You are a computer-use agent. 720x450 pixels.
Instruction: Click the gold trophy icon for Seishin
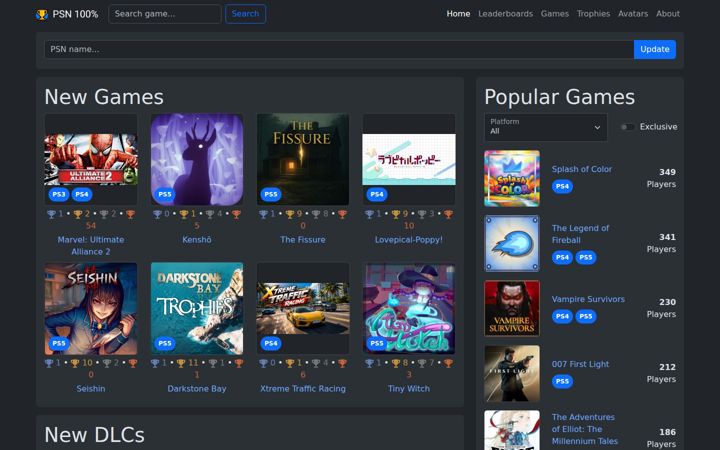coord(75,363)
